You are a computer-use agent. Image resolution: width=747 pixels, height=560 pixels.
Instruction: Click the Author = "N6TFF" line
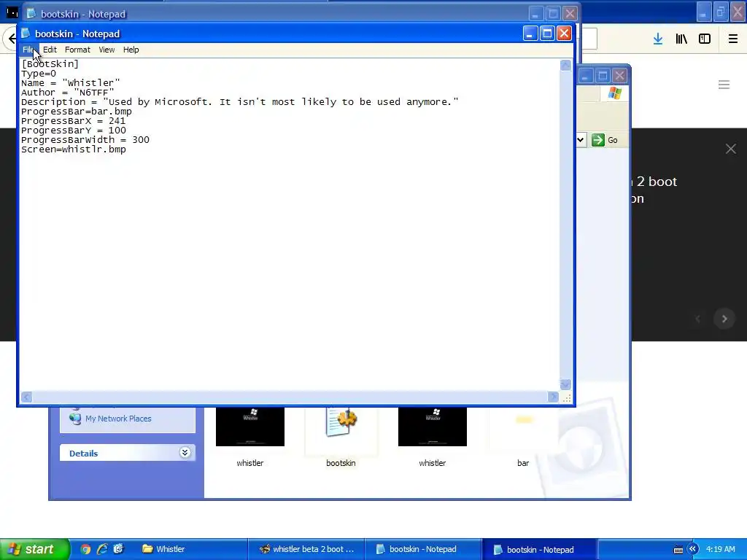pos(68,93)
